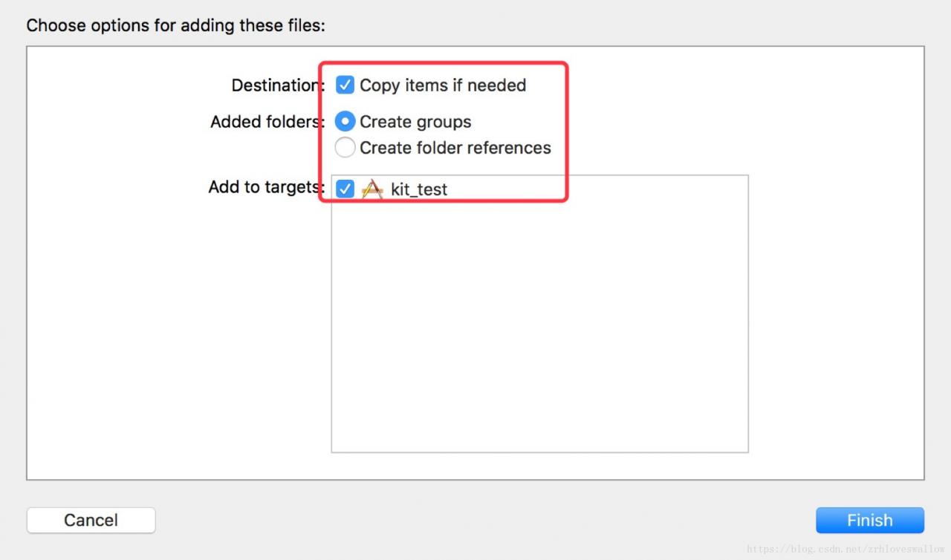Click the 'Choose options for adding these files' heading
Screen dimensions: 951x560
point(176,25)
